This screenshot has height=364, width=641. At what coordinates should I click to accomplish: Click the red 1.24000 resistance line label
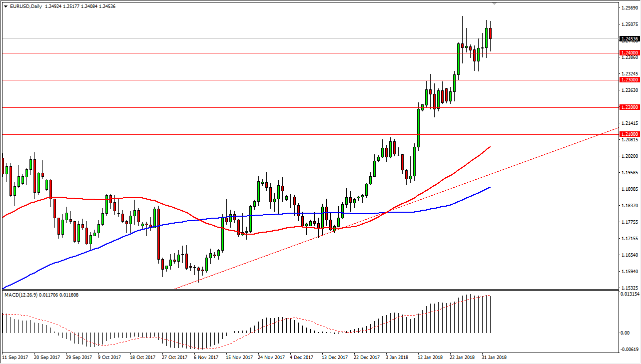point(628,52)
